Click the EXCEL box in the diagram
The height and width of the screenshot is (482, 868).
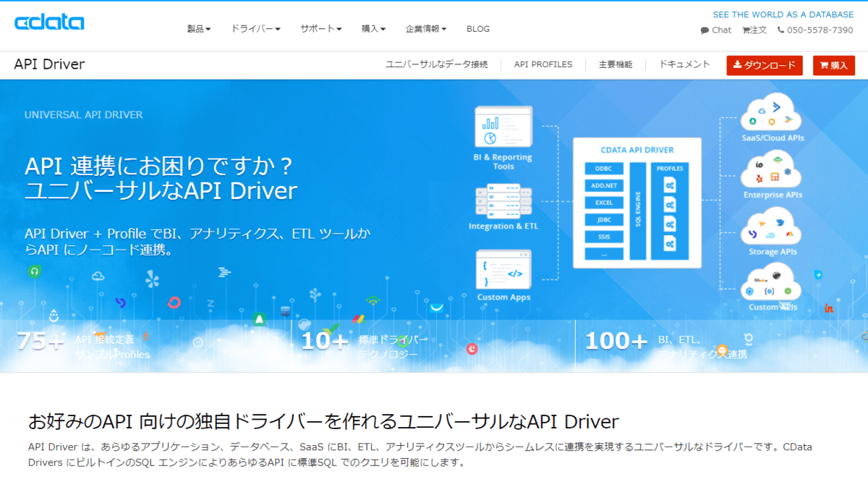[x=604, y=203]
